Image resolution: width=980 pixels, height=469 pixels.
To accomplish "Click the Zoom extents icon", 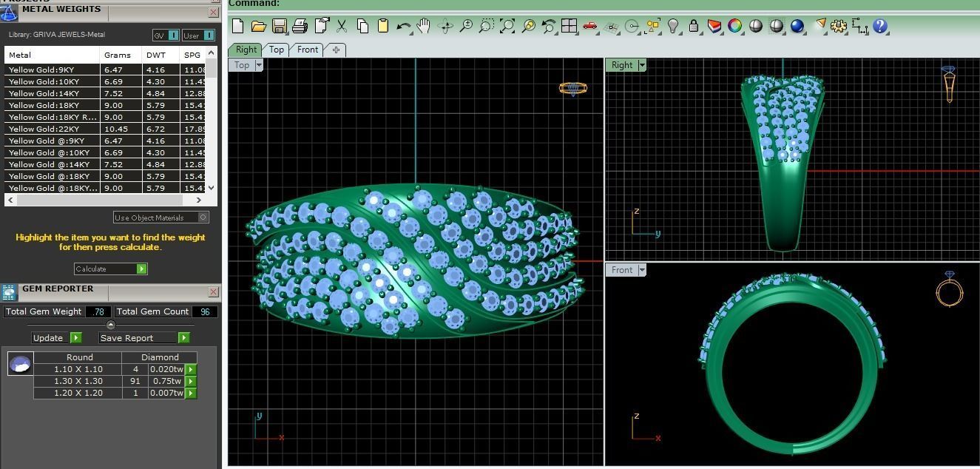I will [x=507, y=26].
